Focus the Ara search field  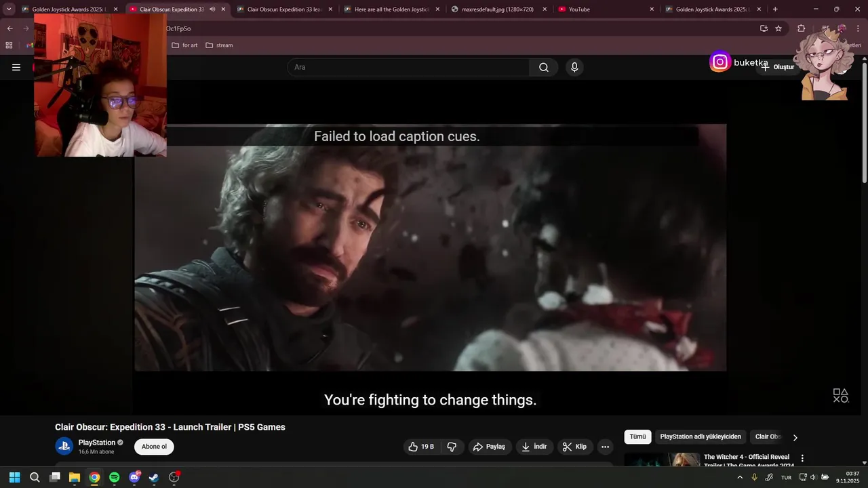[408, 67]
